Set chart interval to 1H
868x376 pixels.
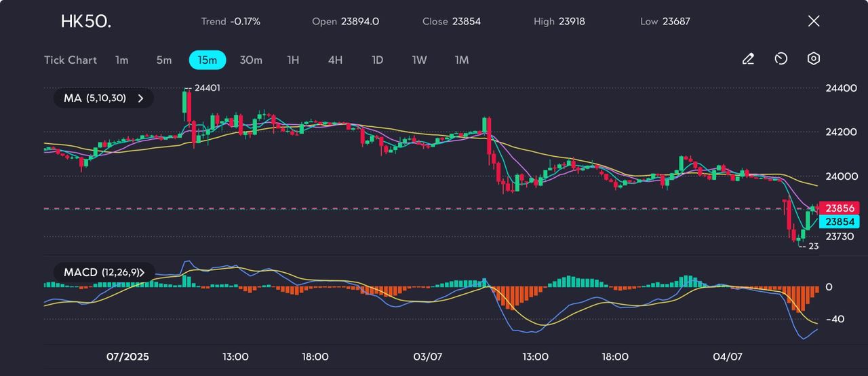(293, 60)
